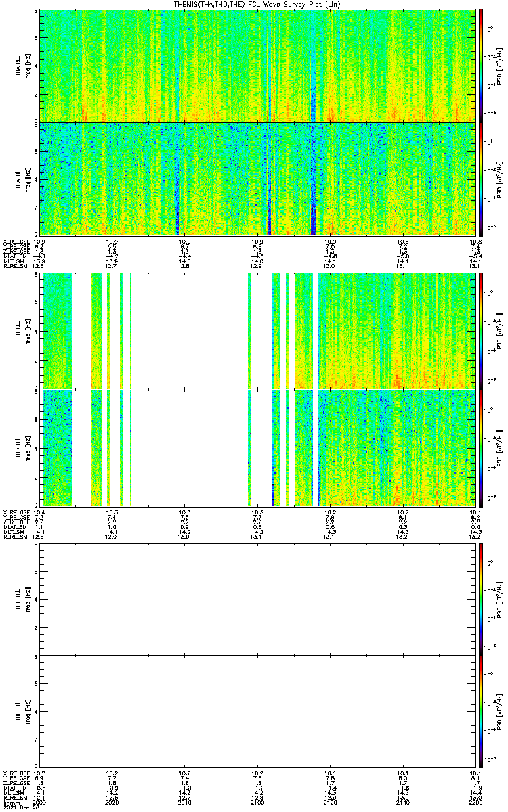Click the THD B-perpendicular freq [Hz] axis label
The width and height of the screenshot is (508, 812).
pyautogui.click(x=29, y=331)
